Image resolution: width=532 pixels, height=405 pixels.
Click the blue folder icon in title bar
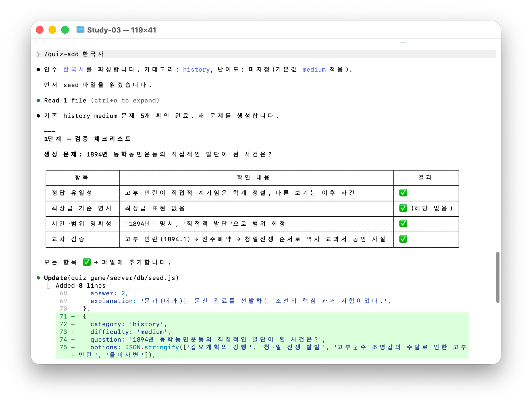(x=80, y=29)
